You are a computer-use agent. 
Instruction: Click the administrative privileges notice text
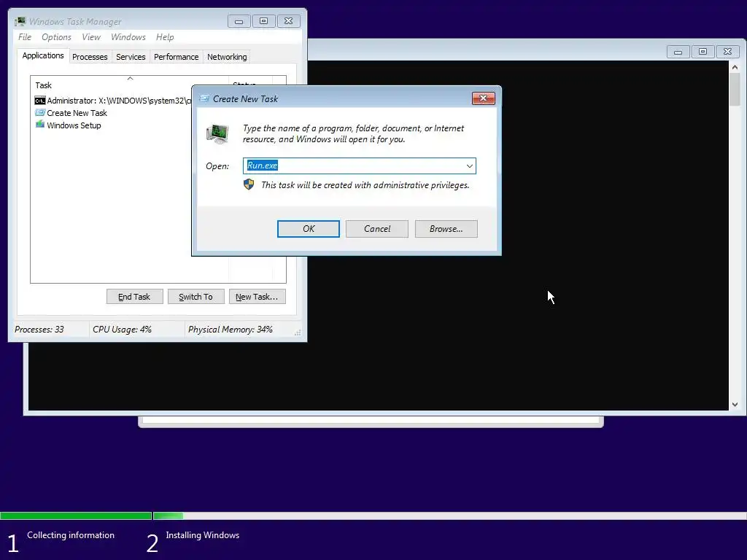pyautogui.click(x=365, y=185)
